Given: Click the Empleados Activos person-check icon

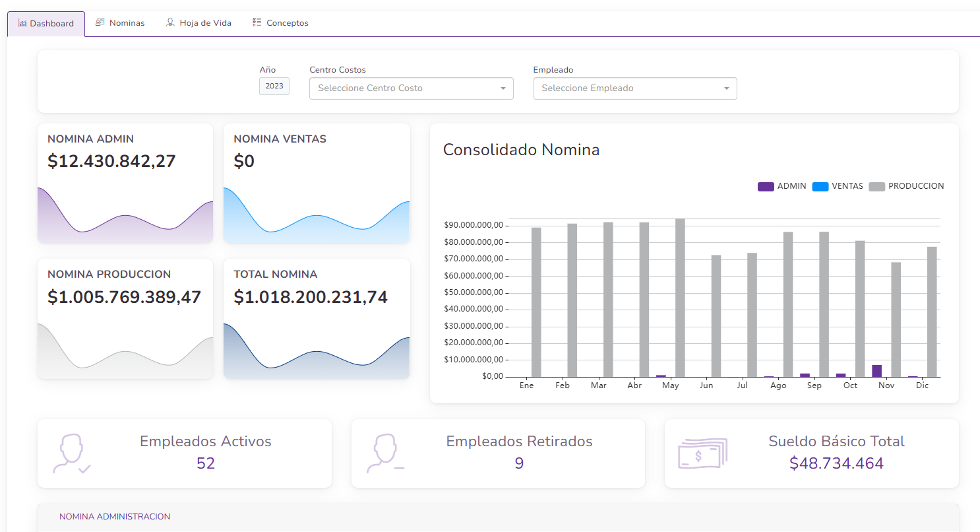Looking at the screenshot, I should [71, 454].
